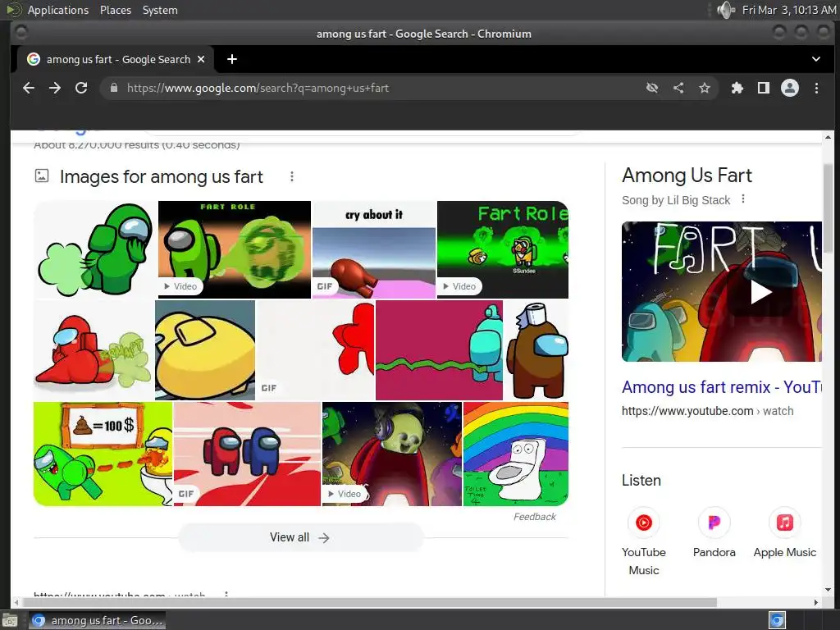This screenshot has width=840, height=630.
Task: Close the among us fart tab
Action: pyautogui.click(x=201, y=59)
